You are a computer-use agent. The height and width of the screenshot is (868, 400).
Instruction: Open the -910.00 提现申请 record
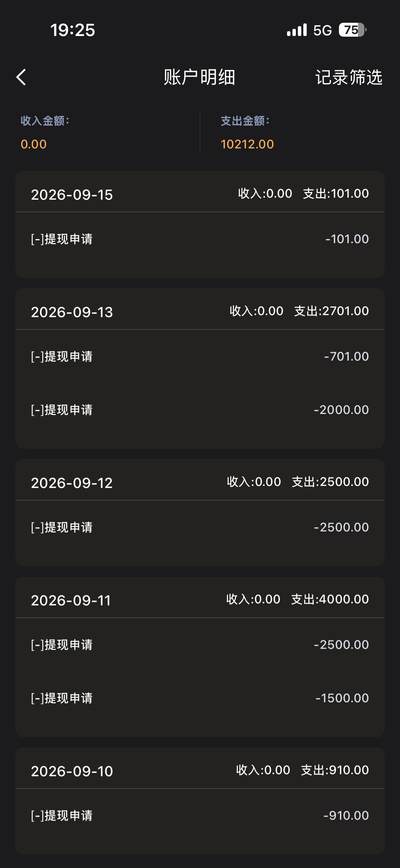point(200,816)
